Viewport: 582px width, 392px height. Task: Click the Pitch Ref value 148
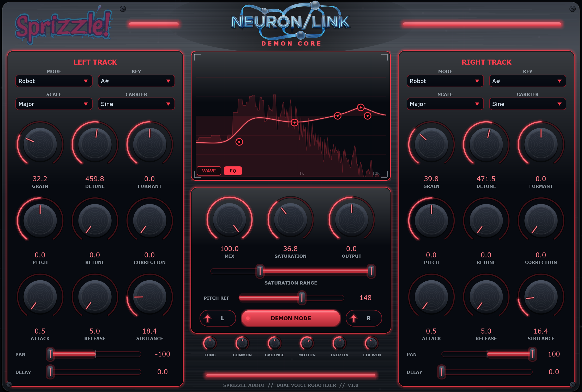(x=365, y=298)
